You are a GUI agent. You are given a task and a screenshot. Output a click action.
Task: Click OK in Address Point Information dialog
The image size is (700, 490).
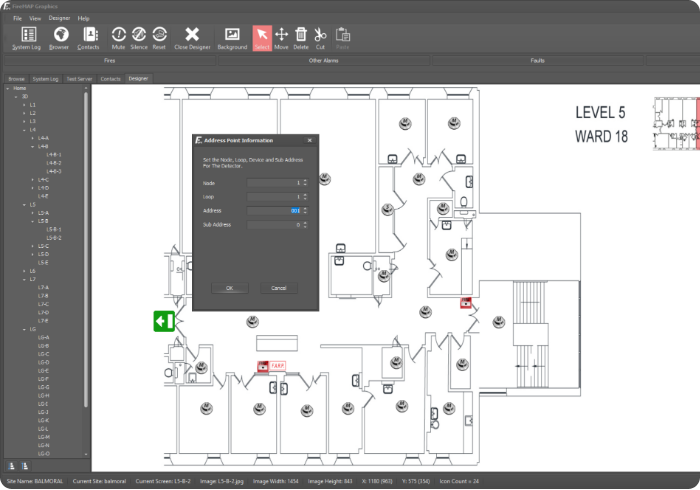(x=229, y=287)
